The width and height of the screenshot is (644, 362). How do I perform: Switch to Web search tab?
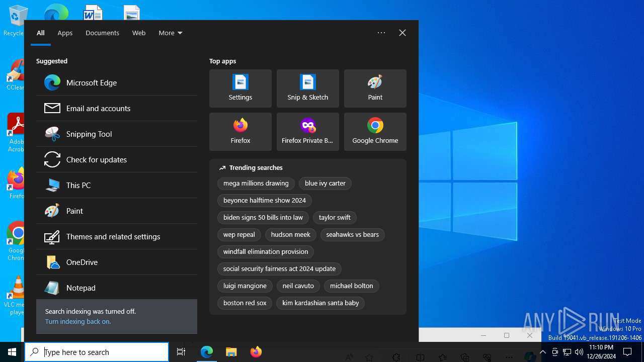[139, 33]
